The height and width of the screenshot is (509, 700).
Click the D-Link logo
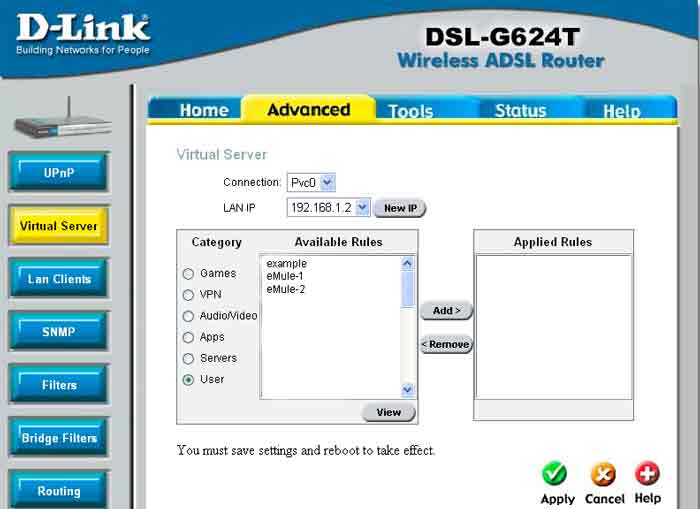[x=83, y=35]
